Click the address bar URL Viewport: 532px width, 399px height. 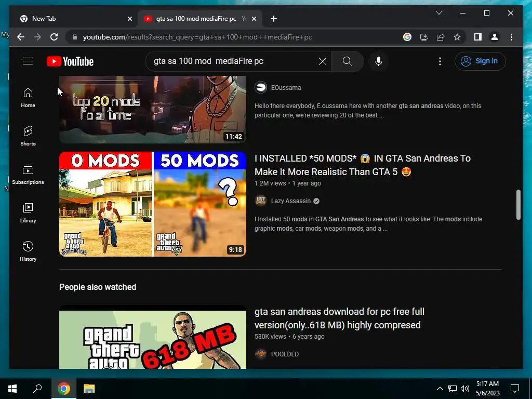pyautogui.click(x=197, y=37)
